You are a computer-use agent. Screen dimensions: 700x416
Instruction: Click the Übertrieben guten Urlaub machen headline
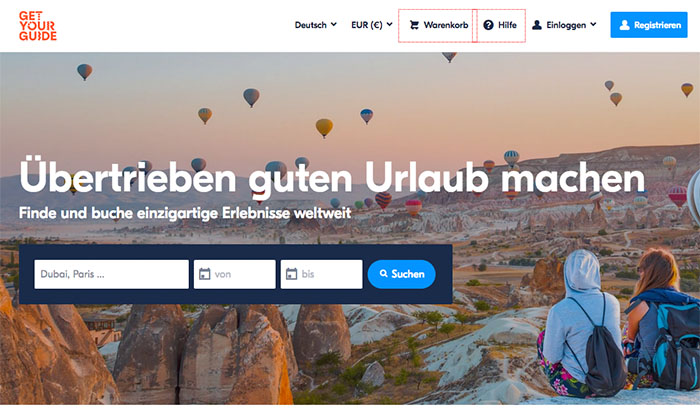[x=332, y=178]
